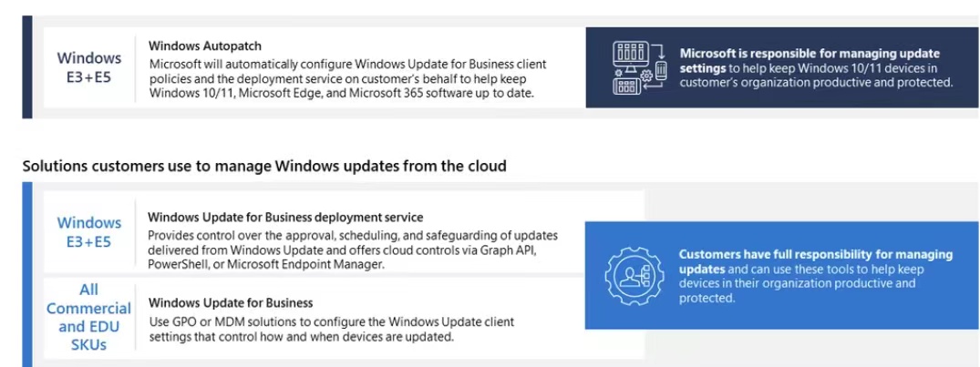Click the Windows Autopatch white card
980x367 pixels.
point(314,67)
